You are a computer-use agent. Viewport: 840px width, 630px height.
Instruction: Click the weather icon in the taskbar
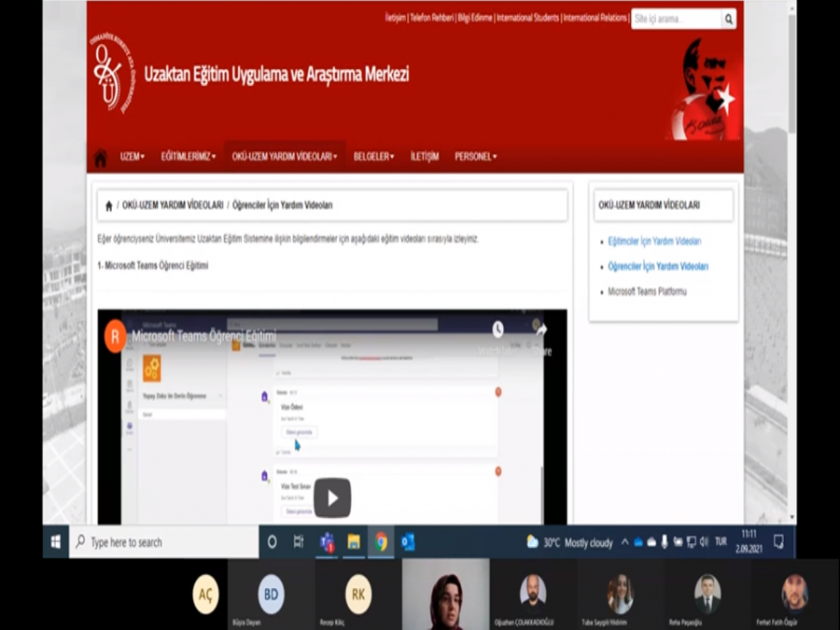coord(532,542)
